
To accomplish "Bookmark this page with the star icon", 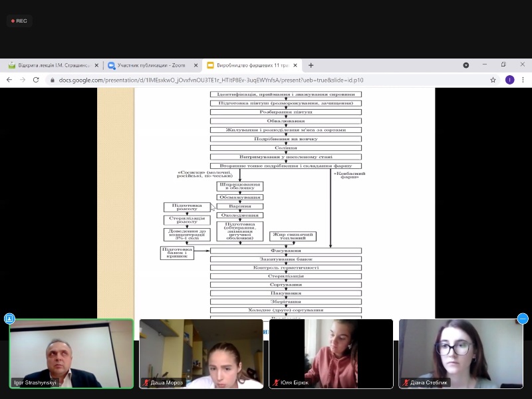I will (x=493, y=80).
